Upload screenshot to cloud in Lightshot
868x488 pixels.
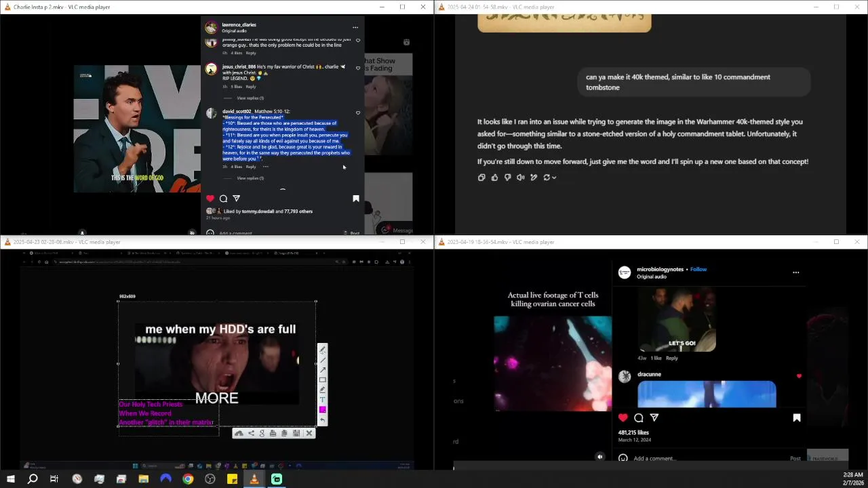[239, 433]
